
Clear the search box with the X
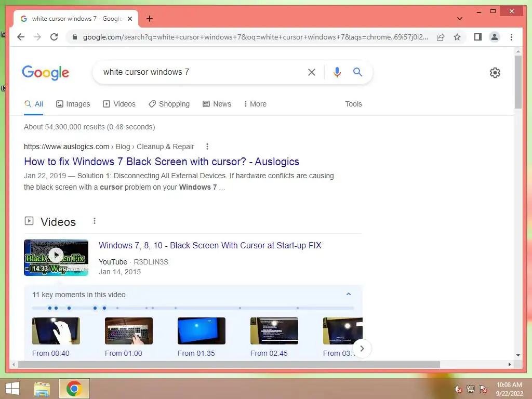[x=312, y=72]
